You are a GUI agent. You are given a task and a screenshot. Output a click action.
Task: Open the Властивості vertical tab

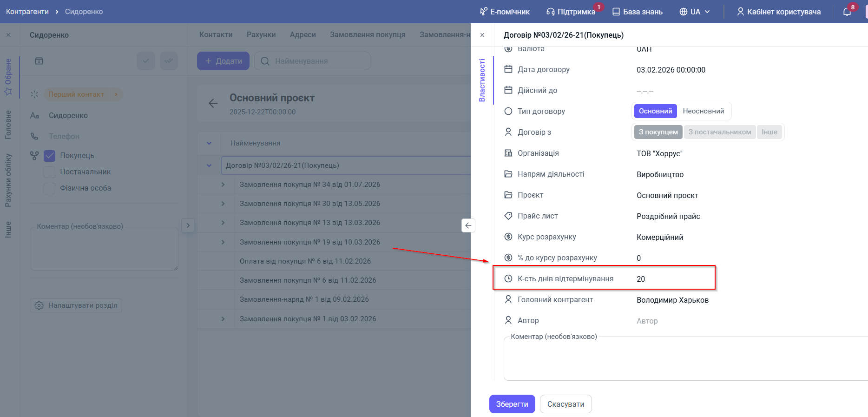(x=482, y=80)
